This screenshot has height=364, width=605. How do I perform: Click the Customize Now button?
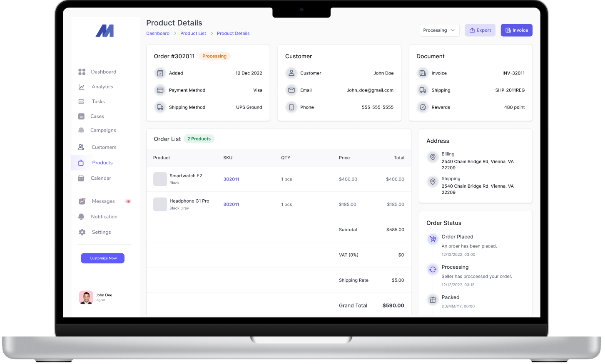pos(102,258)
